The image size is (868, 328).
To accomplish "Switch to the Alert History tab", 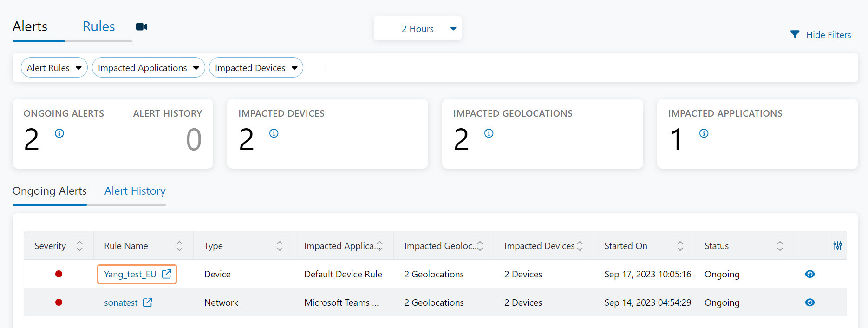I will [x=135, y=191].
